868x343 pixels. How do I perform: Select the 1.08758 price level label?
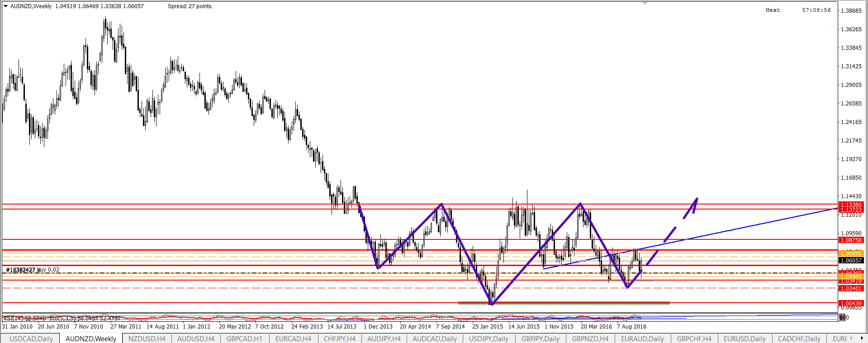pos(851,240)
